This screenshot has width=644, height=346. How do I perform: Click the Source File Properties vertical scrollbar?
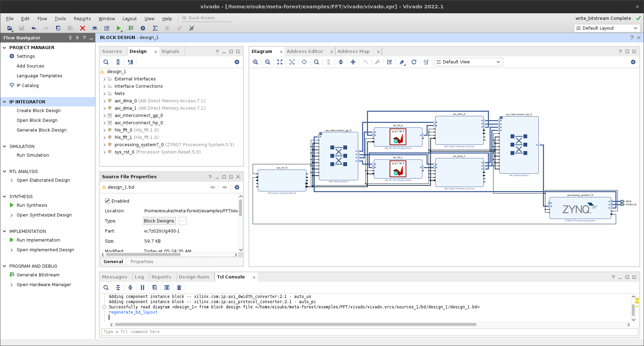coord(240,207)
